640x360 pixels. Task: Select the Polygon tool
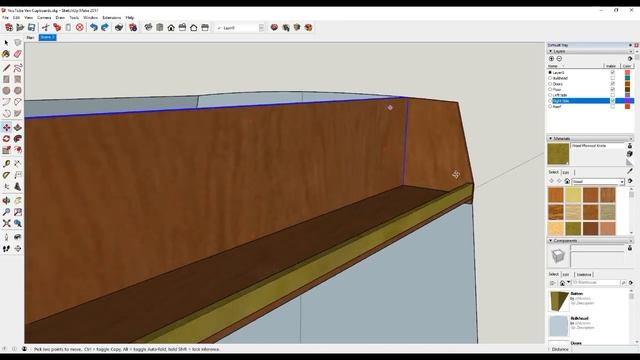pos(18,91)
